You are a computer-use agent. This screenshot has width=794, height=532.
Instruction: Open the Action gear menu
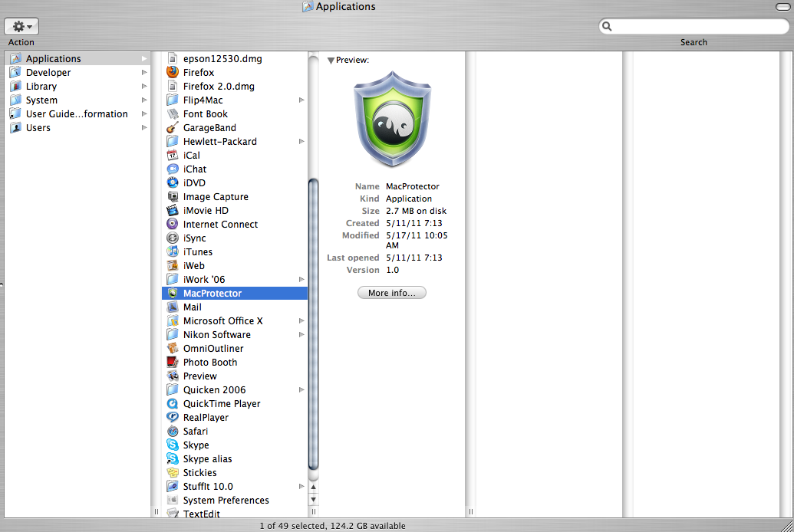21,26
